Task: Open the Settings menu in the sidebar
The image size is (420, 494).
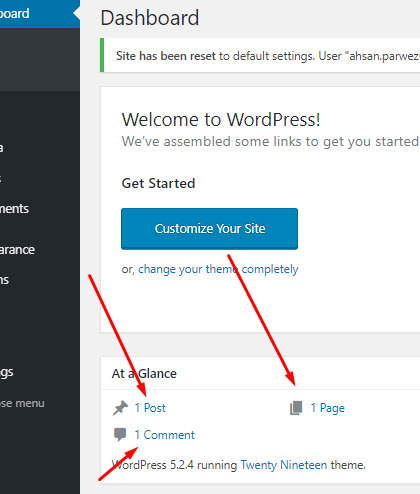Action: pos(40,372)
